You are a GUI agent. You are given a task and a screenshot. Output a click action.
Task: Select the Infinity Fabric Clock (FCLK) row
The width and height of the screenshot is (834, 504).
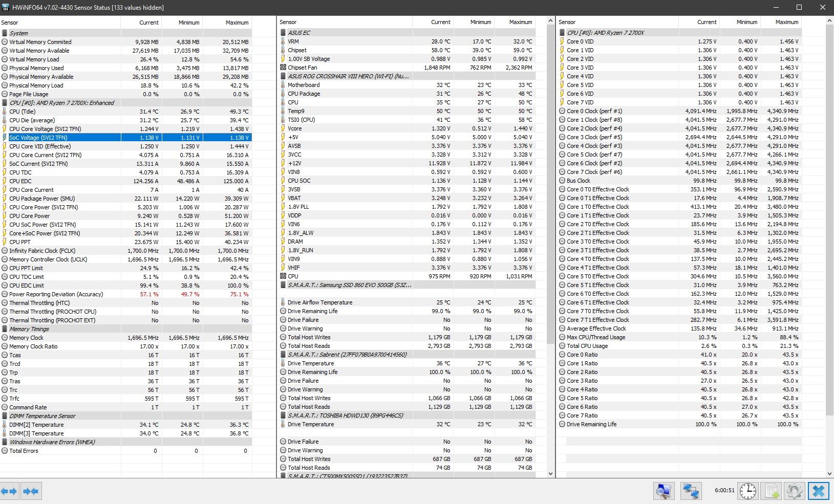pos(126,251)
